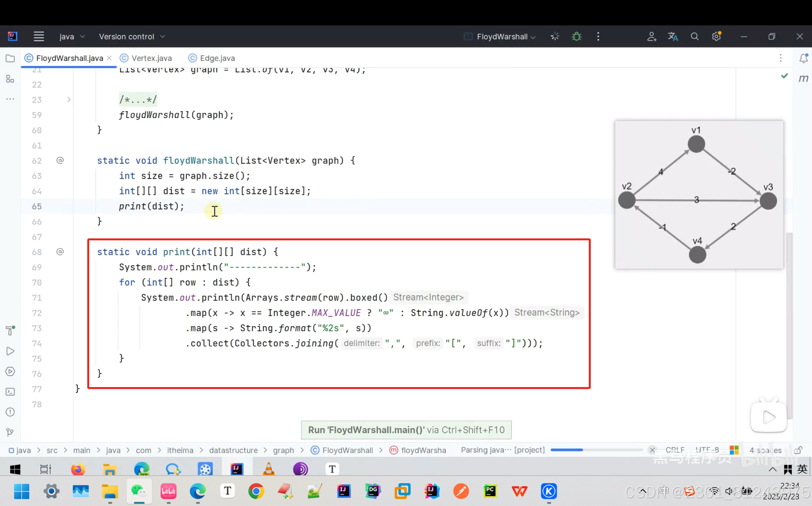Screen dimensions: 812x506
Task: Toggle the file read-only lock icon
Action: (x=798, y=450)
